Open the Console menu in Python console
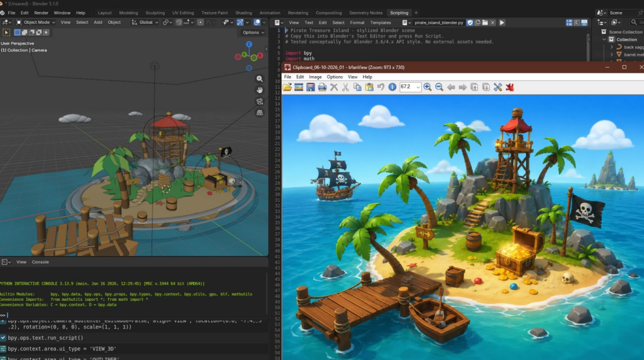The image size is (644, 360). coord(40,262)
